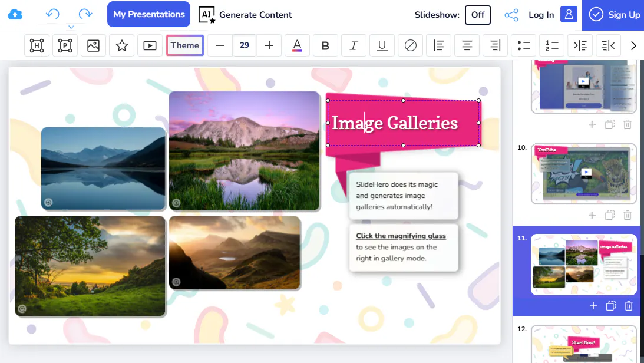644x363 pixels.
Task: Click the SlideHero does its magic text box
Action: click(x=404, y=196)
